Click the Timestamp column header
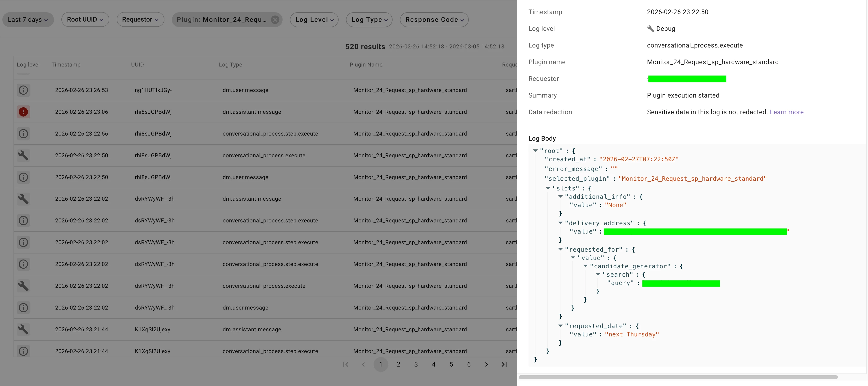Screen dimensions: 868x386 (x=66, y=64)
